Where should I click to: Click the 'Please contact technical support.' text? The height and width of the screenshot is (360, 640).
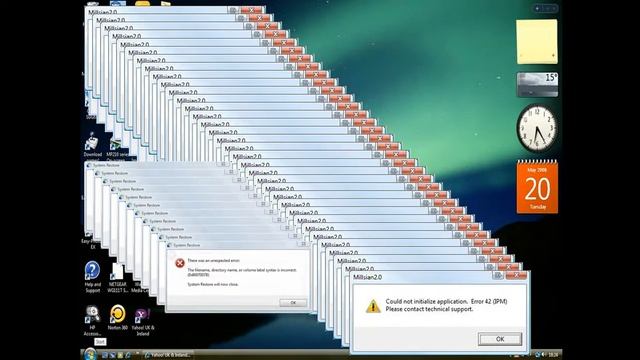point(429,309)
